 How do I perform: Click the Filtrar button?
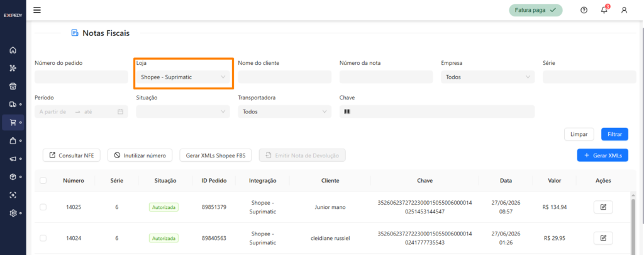point(614,134)
